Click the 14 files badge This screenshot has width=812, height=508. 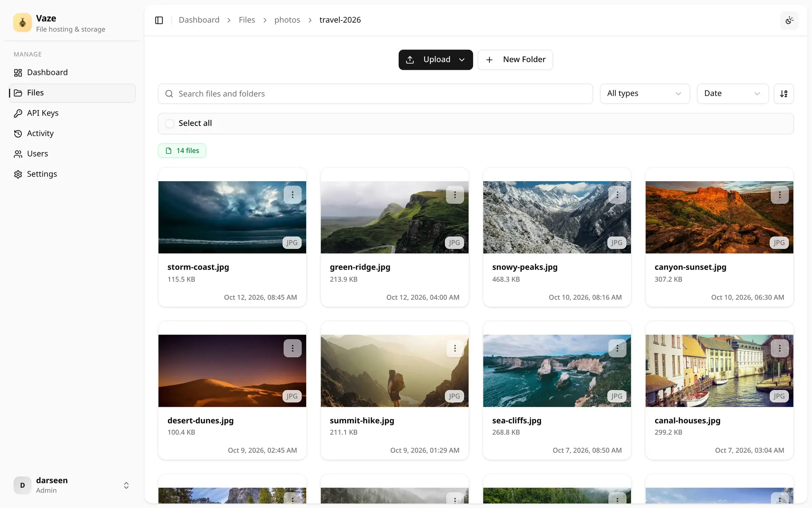pyautogui.click(x=182, y=151)
